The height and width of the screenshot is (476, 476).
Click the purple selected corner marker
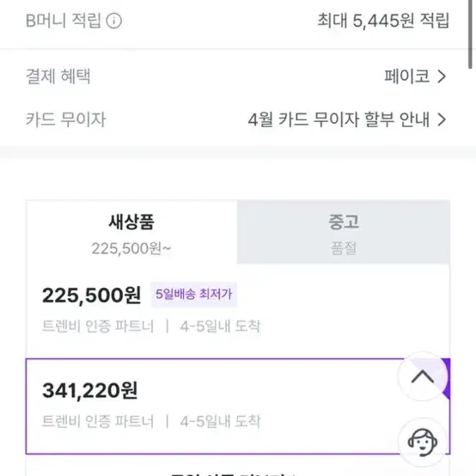coord(446,378)
